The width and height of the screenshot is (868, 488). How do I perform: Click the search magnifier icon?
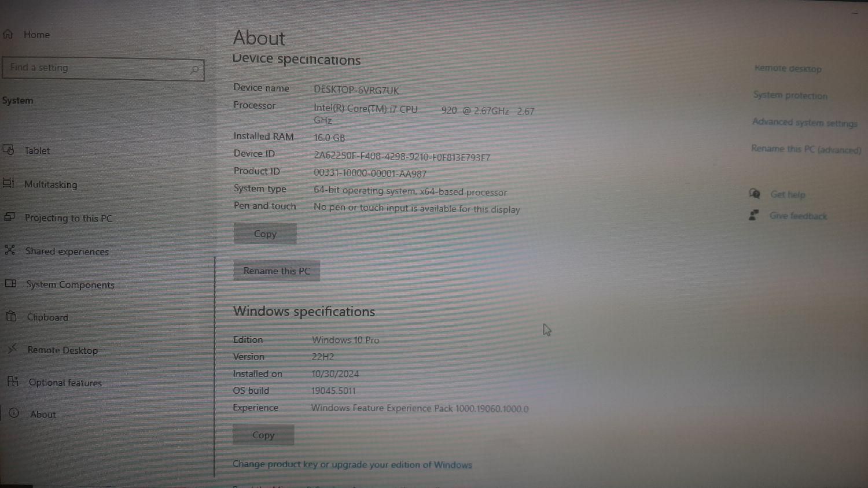click(x=194, y=70)
